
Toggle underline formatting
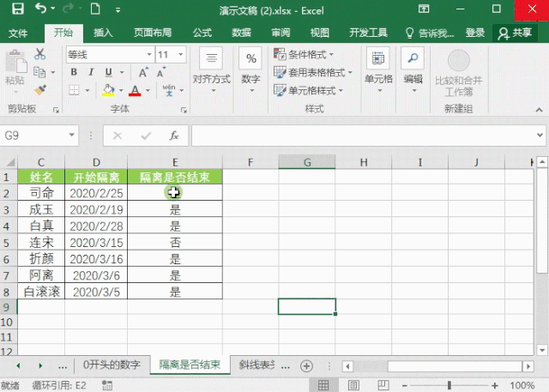109,72
